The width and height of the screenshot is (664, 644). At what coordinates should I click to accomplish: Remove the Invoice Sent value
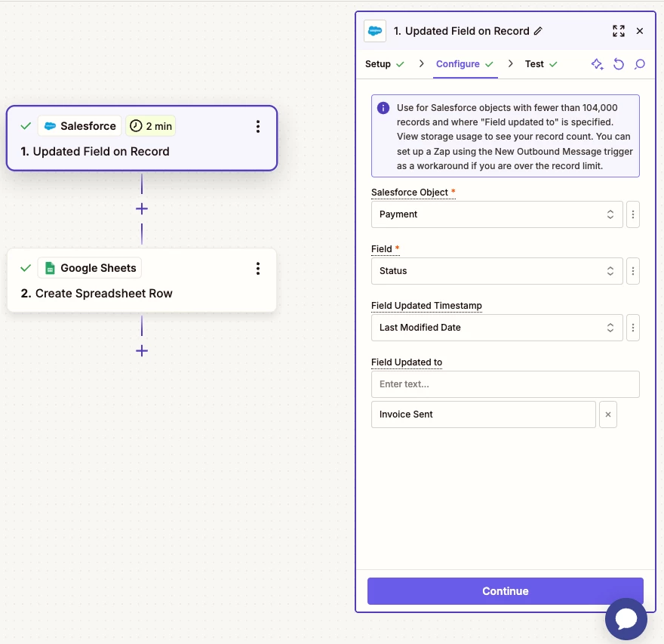pos(607,414)
